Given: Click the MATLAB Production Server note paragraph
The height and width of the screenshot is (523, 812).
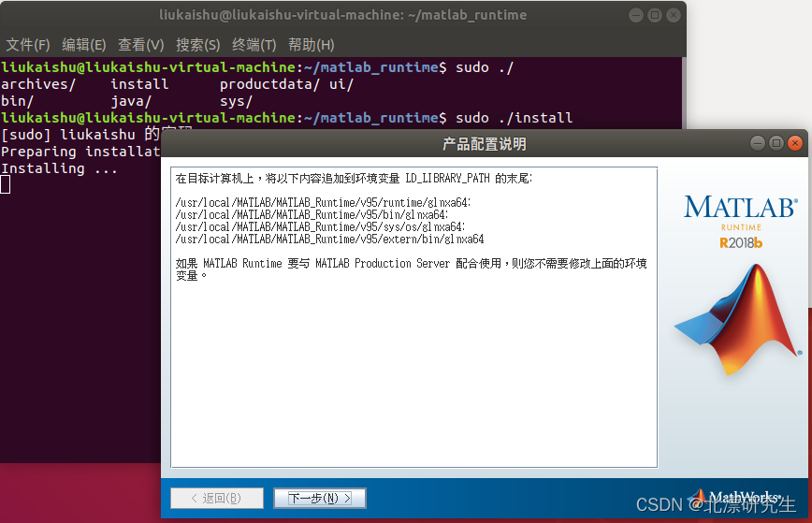Looking at the screenshot, I should coord(412,269).
